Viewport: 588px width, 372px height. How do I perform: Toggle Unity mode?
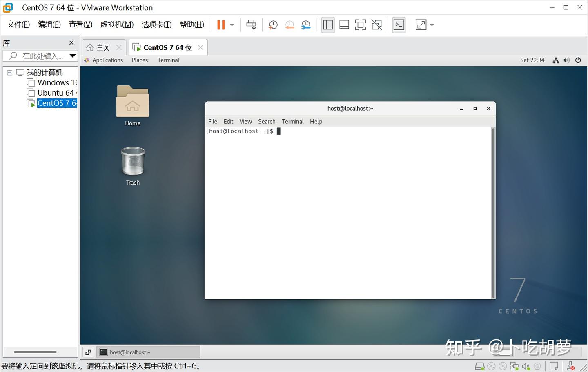[376, 25]
